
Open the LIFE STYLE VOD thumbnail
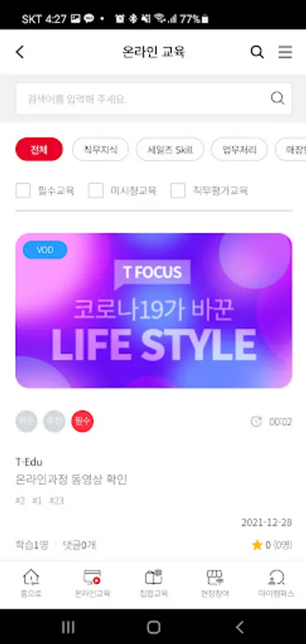point(154,311)
